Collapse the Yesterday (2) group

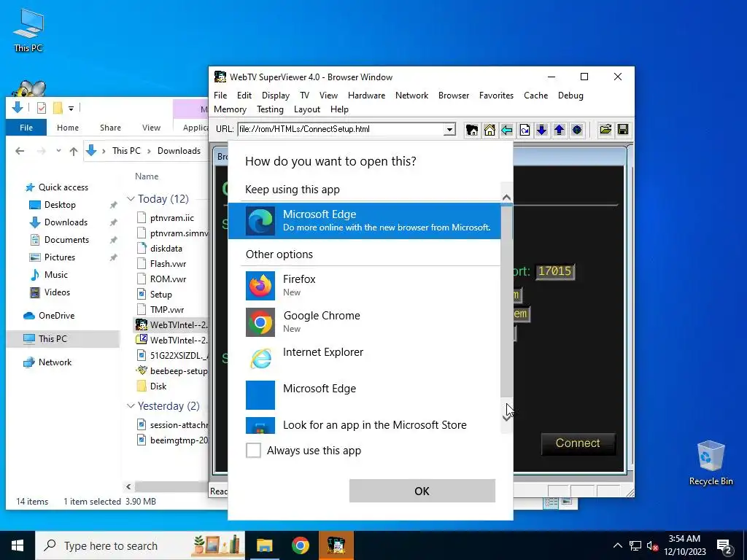pyautogui.click(x=131, y=405)
